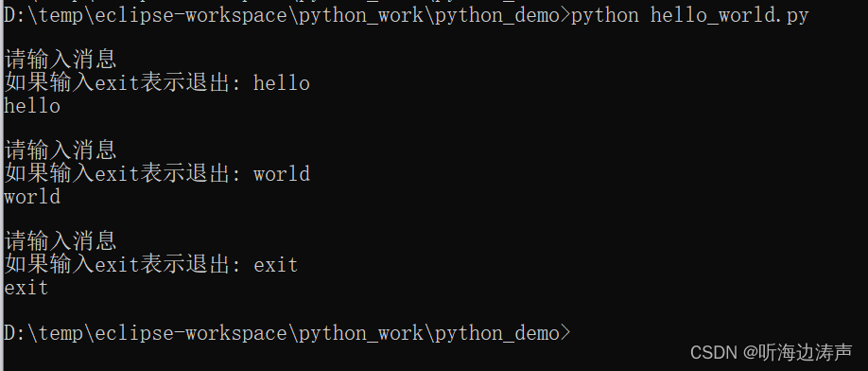Click '请输入消息' directly above the ': exit' prompt
The height and width of the screenshot is (371, 868).
point(61,241)
